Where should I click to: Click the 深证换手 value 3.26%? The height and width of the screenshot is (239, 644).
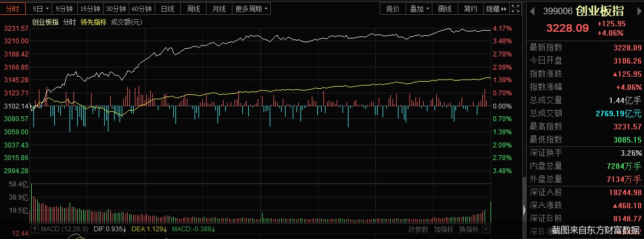click(630, 153)
